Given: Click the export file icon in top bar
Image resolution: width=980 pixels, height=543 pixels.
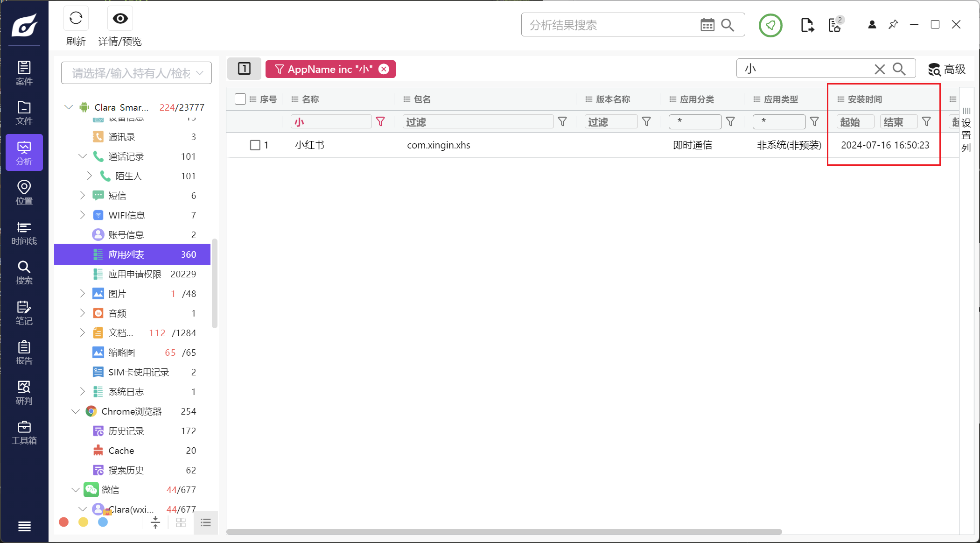Looking at the screenshot, I should tap(807, 25).
